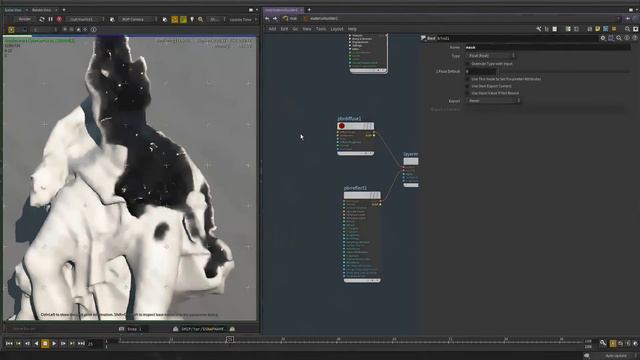
Task: Click the yellow snapshot icon in render view
Action: point(11,29)
